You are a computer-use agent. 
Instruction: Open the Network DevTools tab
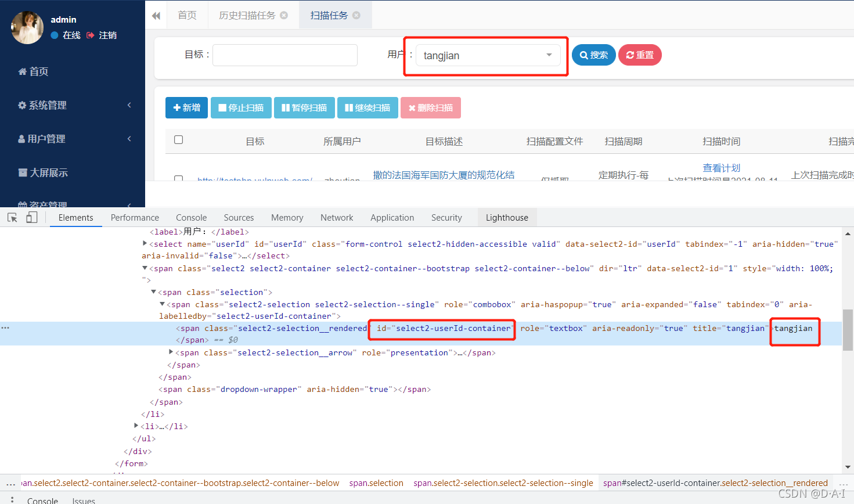tap(337, 218)
